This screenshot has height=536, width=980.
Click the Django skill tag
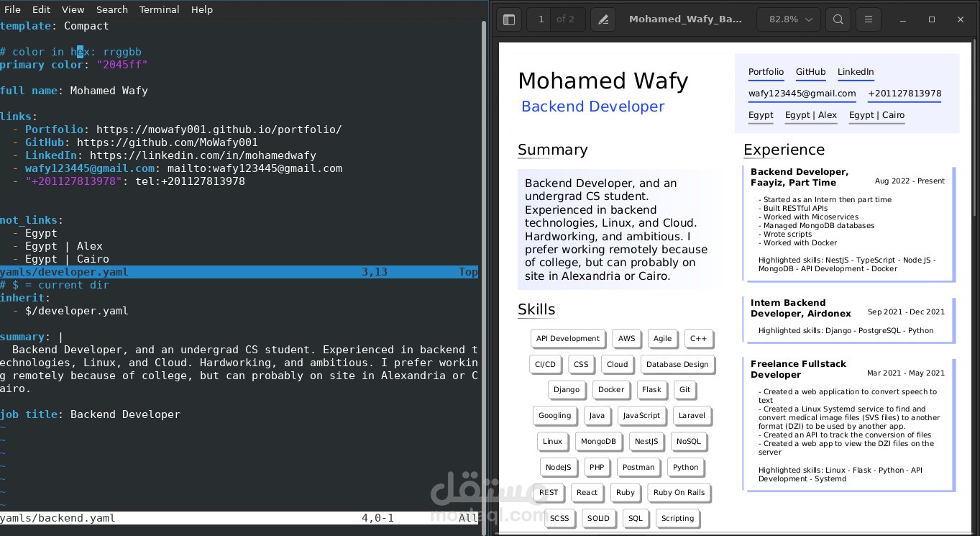566,389
